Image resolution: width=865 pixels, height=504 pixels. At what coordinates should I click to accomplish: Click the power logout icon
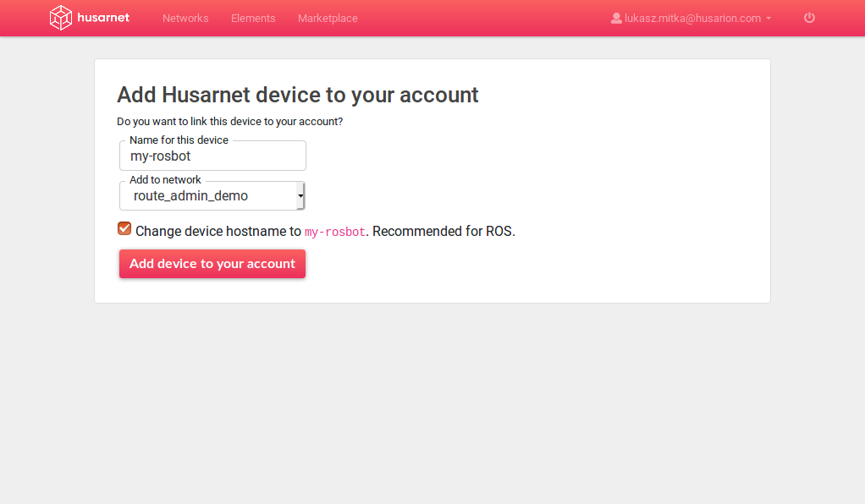(x=809, y=18)
